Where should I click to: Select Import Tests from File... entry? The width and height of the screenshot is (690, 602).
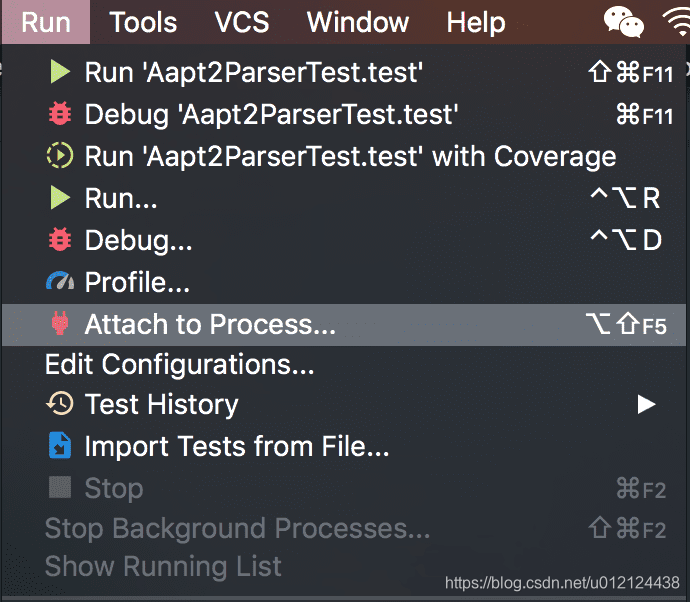point(236,446)
